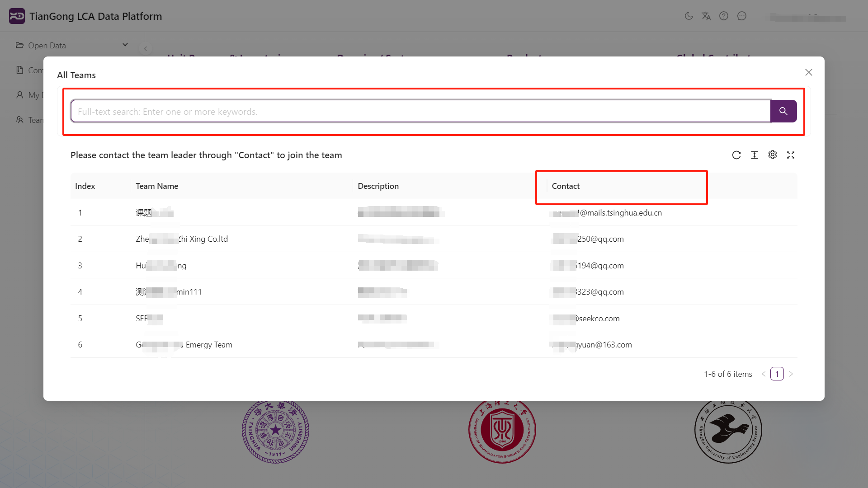Screen dimensions: 868x488
Task: Close the All Teams dialog
Action: pyautogui.click(x=809, y=72)
